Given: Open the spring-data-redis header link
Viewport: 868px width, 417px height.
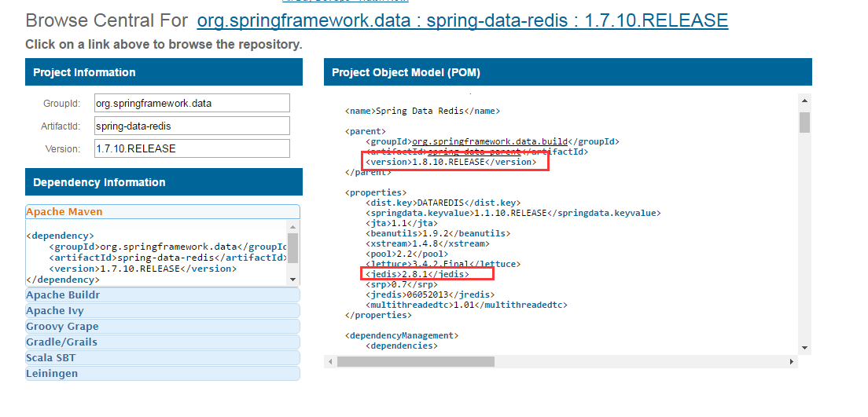Looking at the screenshot, I should point(497,20).
